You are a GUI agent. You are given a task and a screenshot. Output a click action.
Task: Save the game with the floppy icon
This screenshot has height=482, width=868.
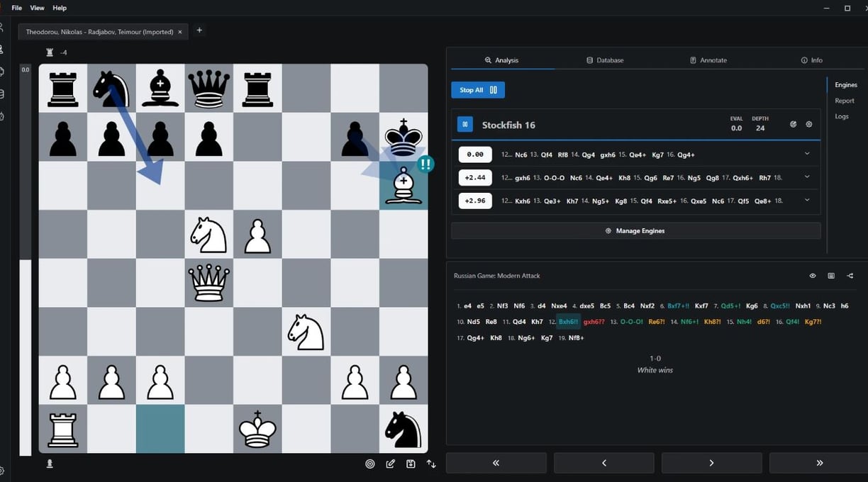coord(411,464)
